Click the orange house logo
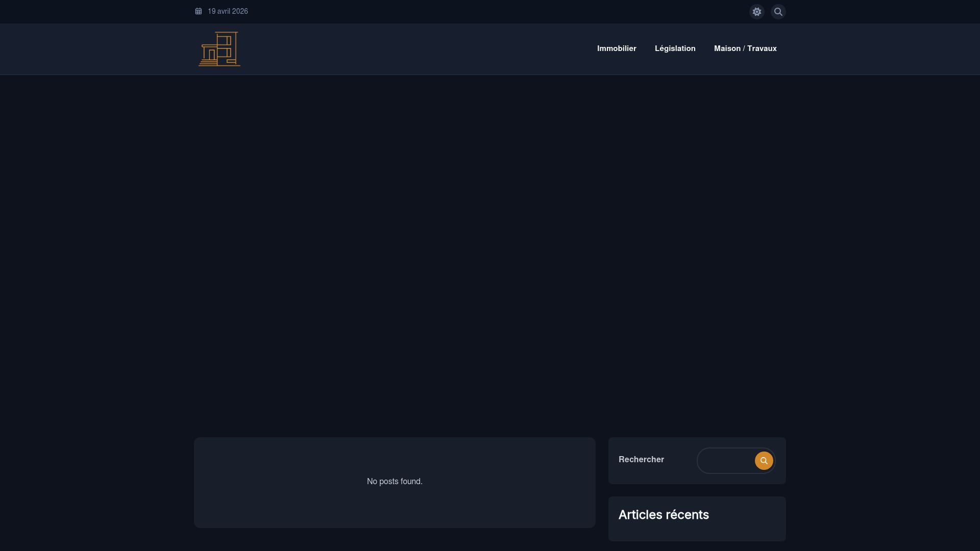This screenshot has height=551, width=980. tap(219, 49)
